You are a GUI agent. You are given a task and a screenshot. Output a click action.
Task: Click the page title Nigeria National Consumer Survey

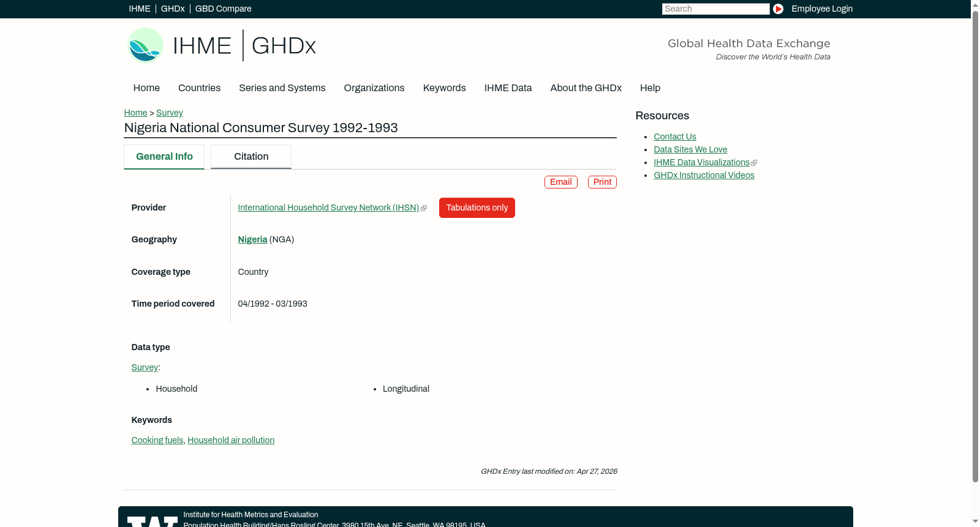[261, 128]
